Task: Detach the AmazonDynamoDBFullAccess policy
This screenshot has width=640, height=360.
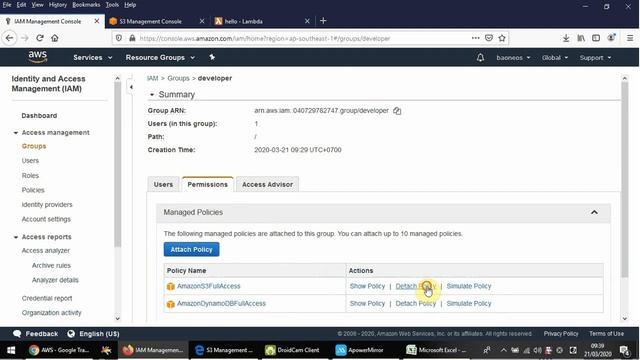Action: pos(416,304)
